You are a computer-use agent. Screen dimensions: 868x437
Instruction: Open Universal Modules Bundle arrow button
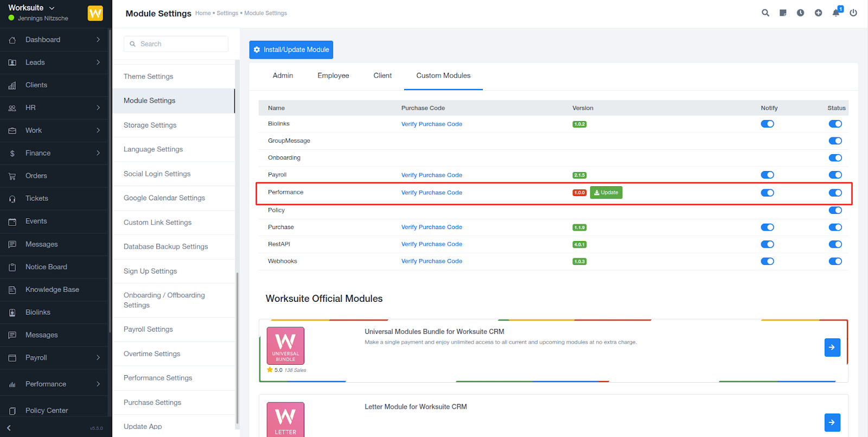tap(832, 347)
